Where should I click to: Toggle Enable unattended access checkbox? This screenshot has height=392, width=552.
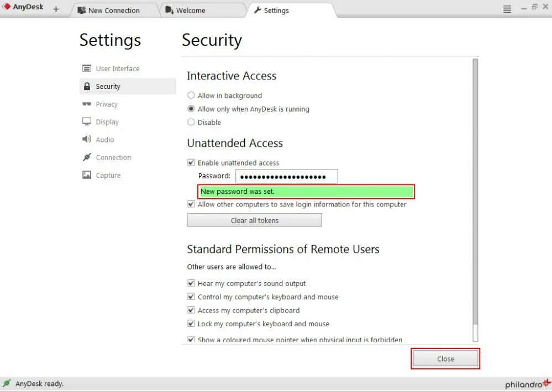pos(191,162)
